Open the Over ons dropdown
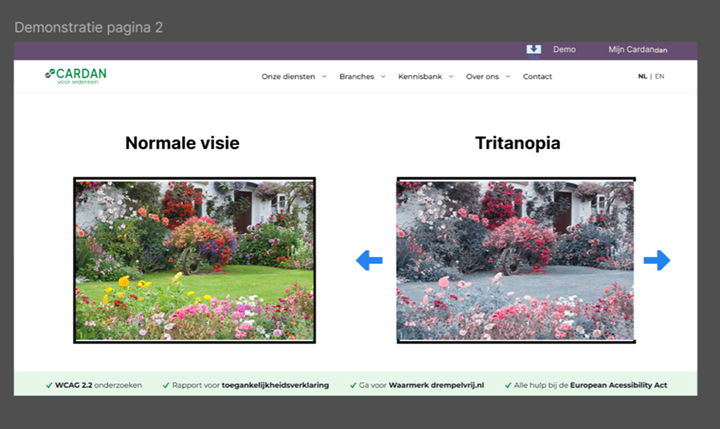 [x=488, y=77]
